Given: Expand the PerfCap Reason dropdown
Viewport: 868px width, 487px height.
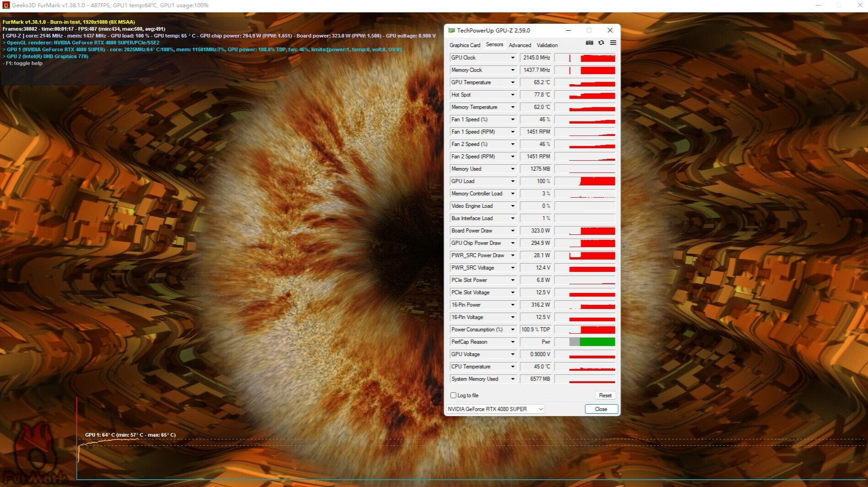Looking at the screenshot, I should pyautogui.click(x=513, y=342).
